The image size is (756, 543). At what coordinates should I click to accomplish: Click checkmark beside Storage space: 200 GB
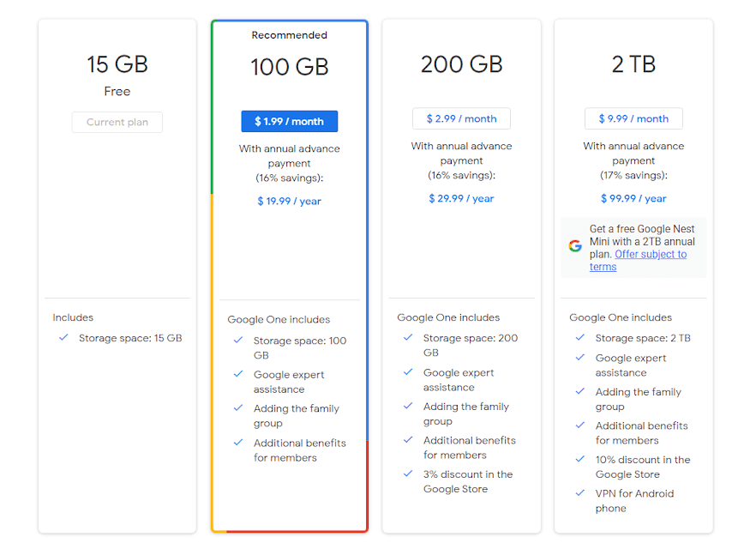[408, 338]
